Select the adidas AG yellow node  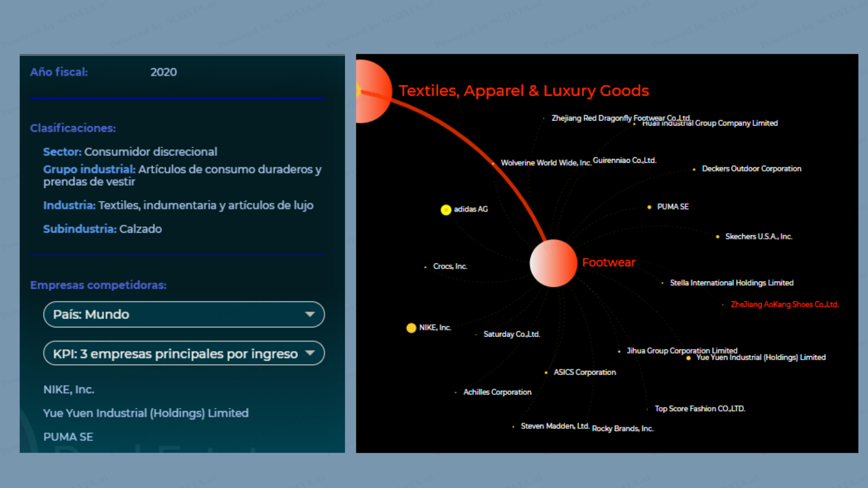tap(446, 210)
